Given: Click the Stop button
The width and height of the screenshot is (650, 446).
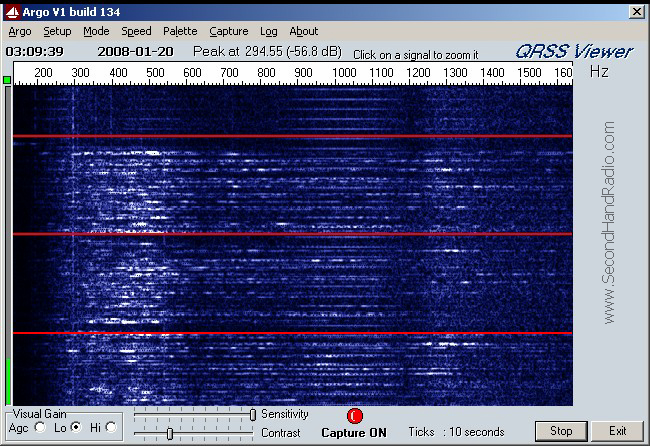Looking at the screenshot, I should pyautogui.click(x=561, y=431).
